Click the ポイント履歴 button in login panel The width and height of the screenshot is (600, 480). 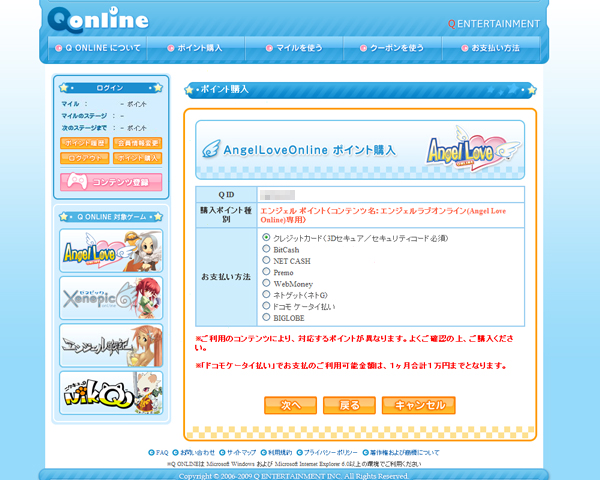coord(85,143)
